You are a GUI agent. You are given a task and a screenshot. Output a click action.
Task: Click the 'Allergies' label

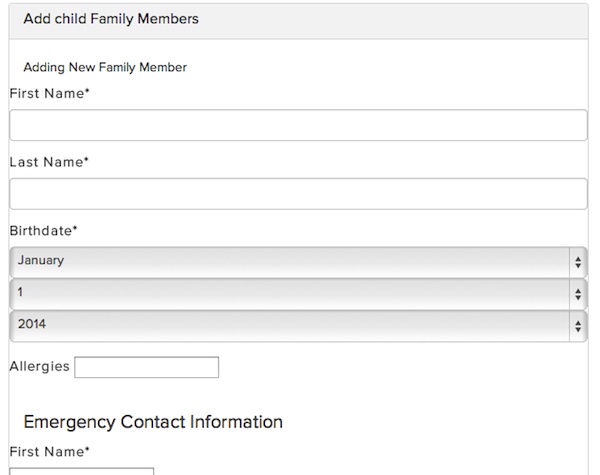pyautogui.click(x=39, y=366)
